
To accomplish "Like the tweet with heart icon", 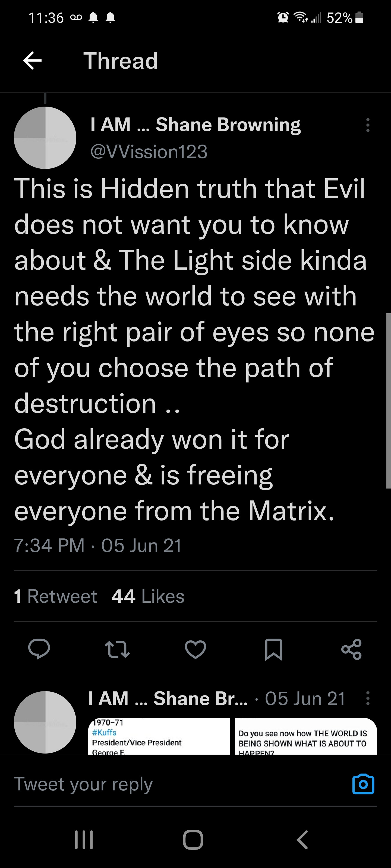I will pyautogui.click(x=195, y=649).
